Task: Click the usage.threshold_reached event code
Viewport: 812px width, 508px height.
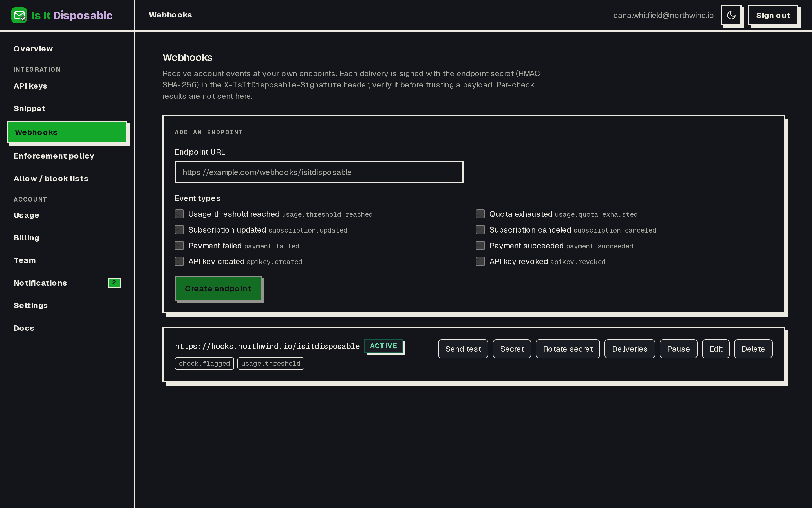Action: (327, 214)
